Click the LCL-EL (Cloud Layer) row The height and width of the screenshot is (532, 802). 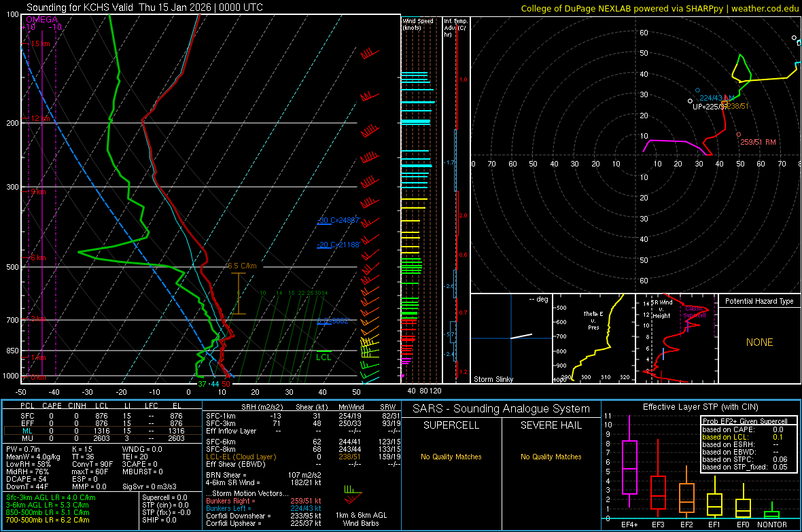point(303,457)
